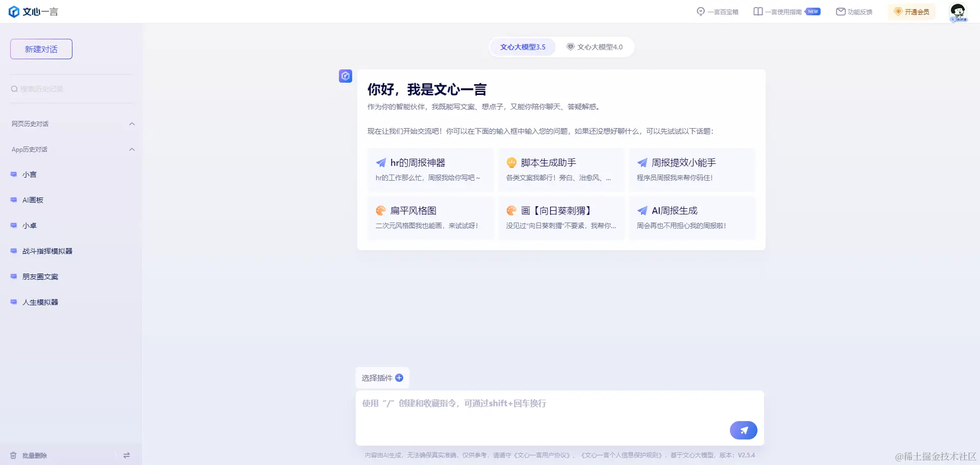Open the 文心一言个人信息保护规则 link

pyautogui.click(x=623, y=455)
